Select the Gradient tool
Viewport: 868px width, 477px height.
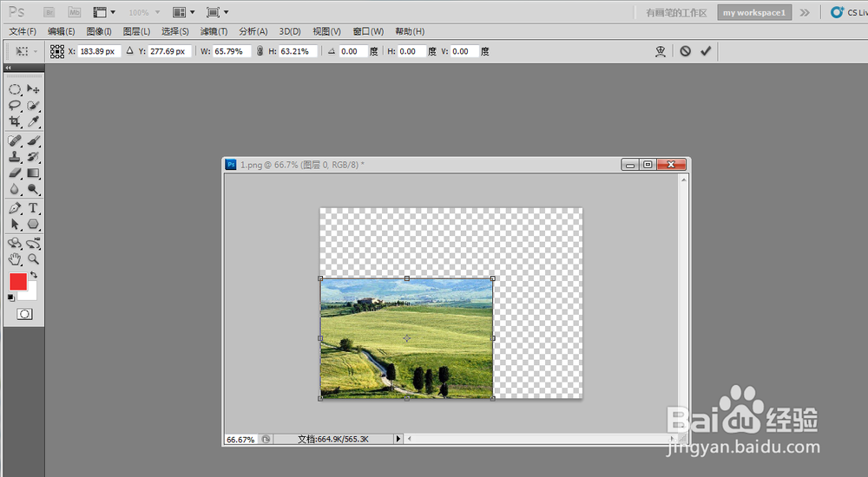pyautogui.click(x=33, y=173)
